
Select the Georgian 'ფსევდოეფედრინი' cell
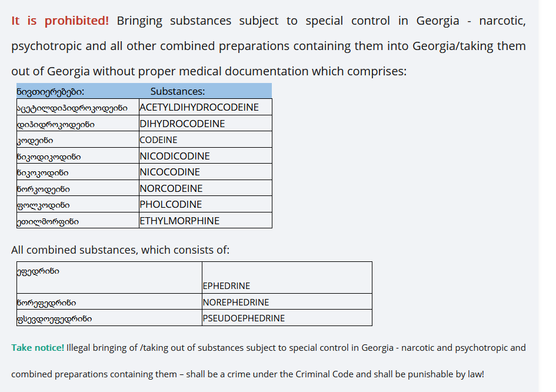(109, 318)
